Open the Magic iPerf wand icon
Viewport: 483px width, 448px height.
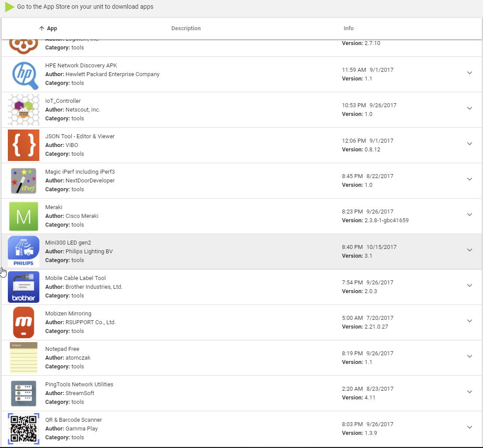click(24, 181)
